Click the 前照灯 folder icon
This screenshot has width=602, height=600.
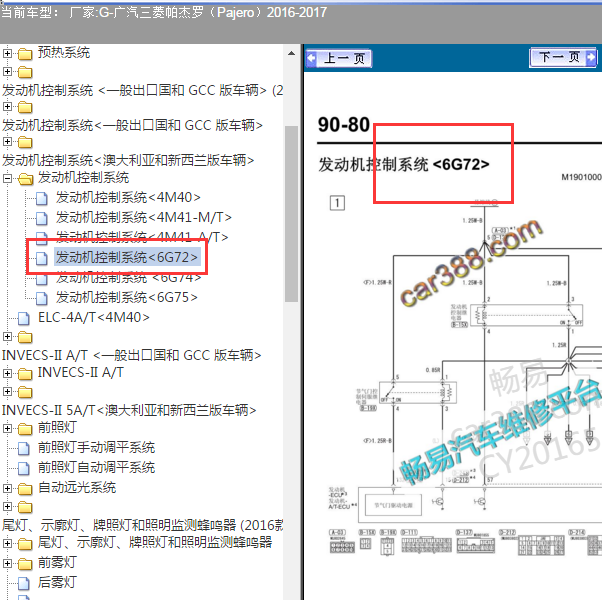coord(25,429)
